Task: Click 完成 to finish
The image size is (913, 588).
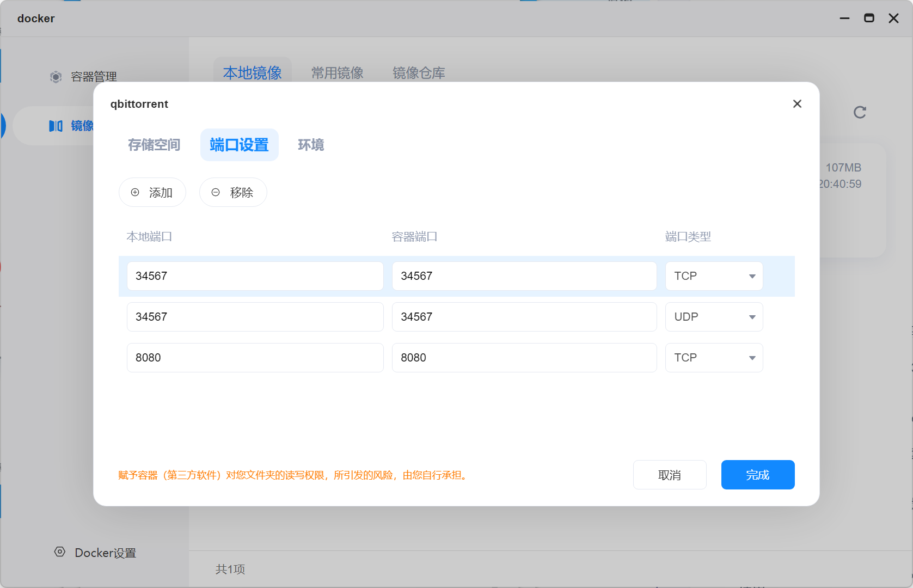Action: [758, 475]
